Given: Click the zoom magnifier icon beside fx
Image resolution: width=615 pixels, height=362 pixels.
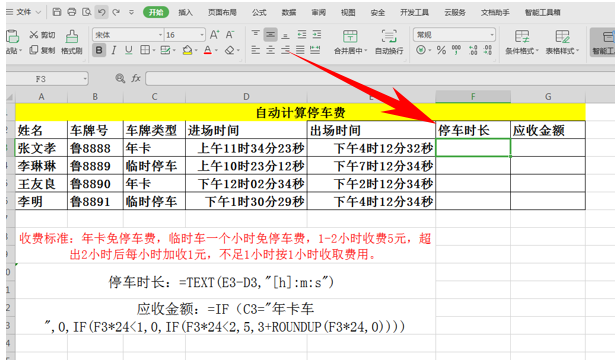Looking at the screenshot, I should pos(120,78).
